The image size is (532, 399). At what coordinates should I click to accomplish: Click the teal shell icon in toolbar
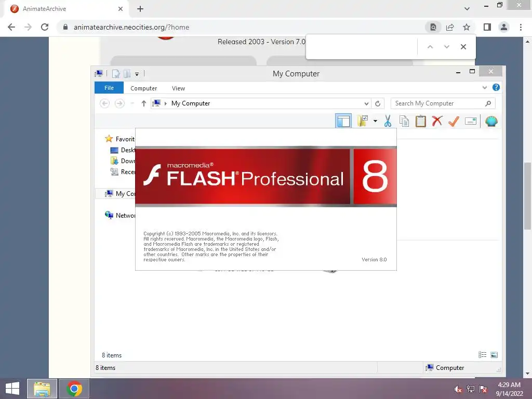coord(491,121)
